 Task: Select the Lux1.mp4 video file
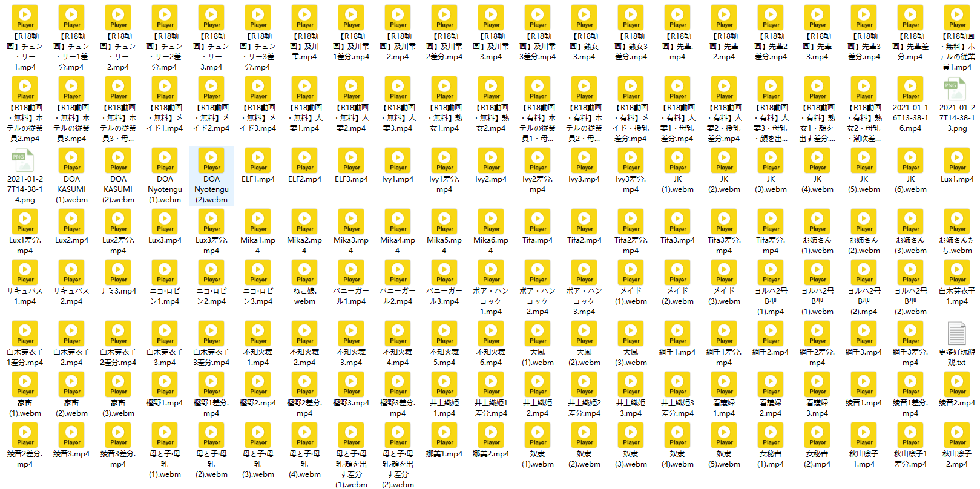click(x=957, y=160)
